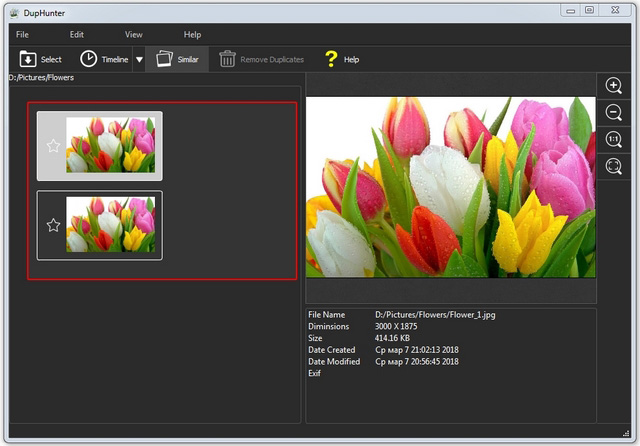Click the yellow question mark Help icon
This screenshot has width=640, height=446.
(x=331, y=59)
